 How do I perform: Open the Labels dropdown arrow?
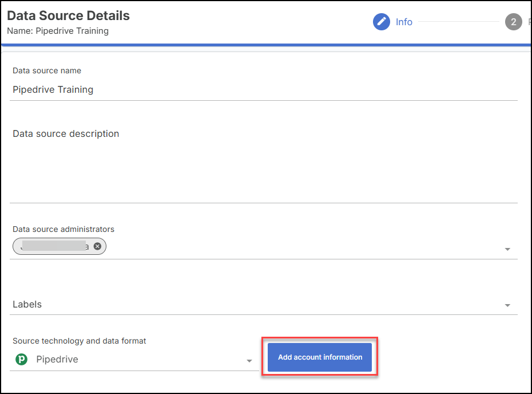click(507, 305)
